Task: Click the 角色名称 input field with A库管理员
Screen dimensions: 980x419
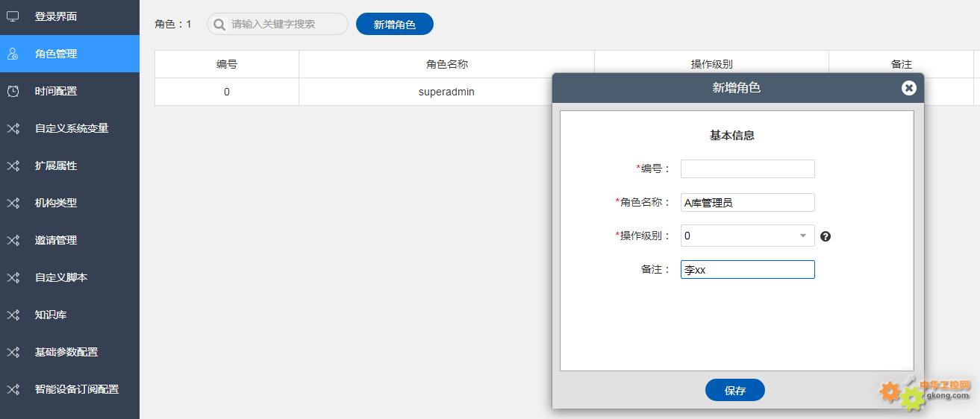Action: click(x=748, y=202)
